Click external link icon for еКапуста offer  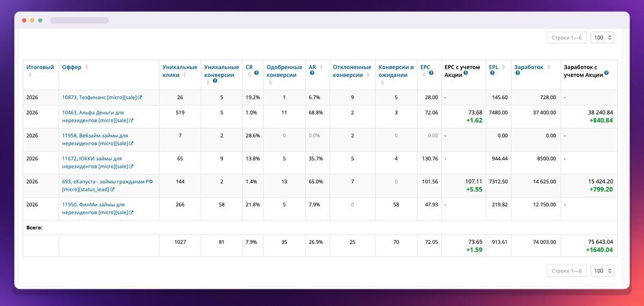click(x=112, y=190)
